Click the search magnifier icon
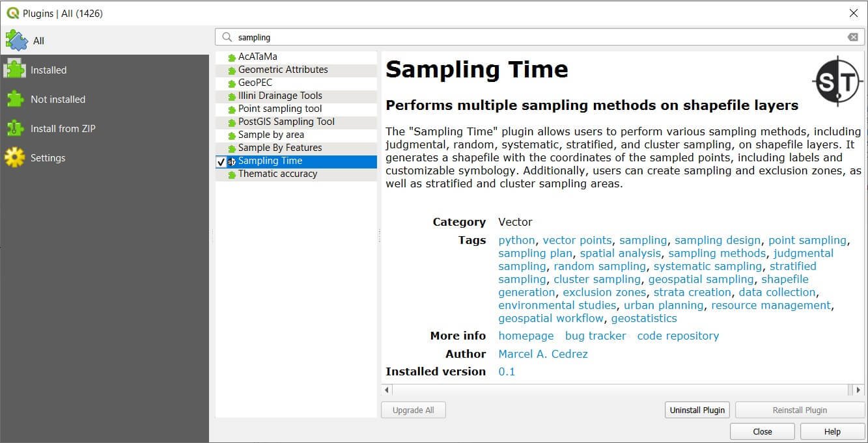Viewport: 868px width, 443px height. 227,38
